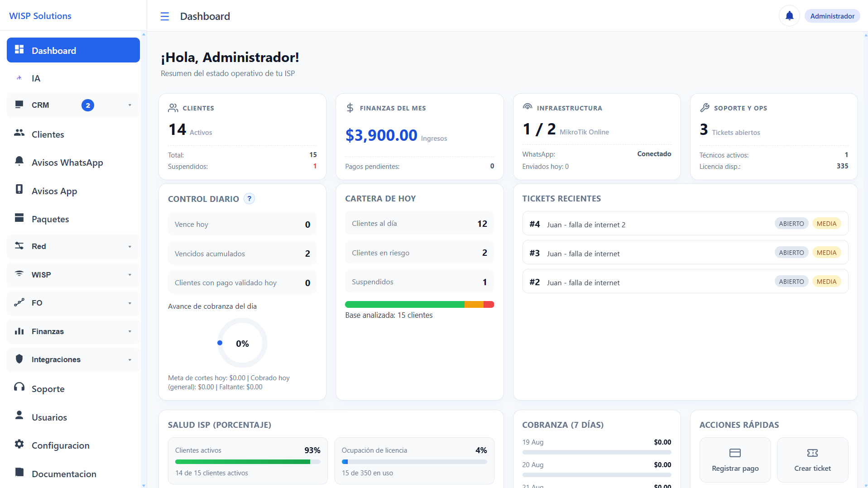The width and height of the screenshot is (868, 488).
Task: Click the Clientes en riesgo row
Action: click(x=419, y=253)
